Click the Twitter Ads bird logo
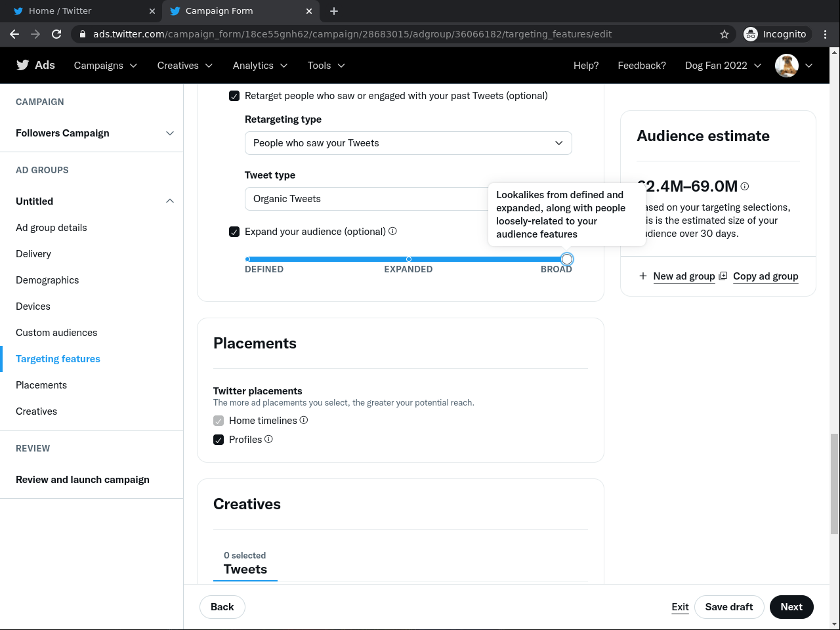The height and width of the screenshot is (630, 840). click(x=23, y=65)
